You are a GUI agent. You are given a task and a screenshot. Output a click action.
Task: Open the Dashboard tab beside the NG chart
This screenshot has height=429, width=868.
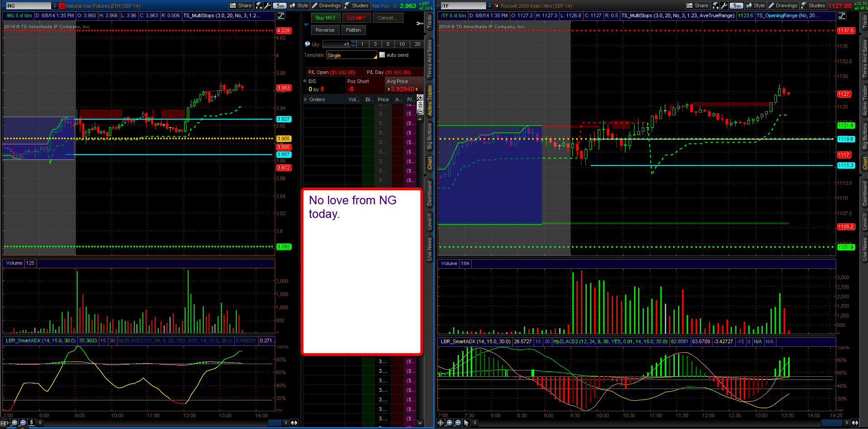tap(429, 193)
